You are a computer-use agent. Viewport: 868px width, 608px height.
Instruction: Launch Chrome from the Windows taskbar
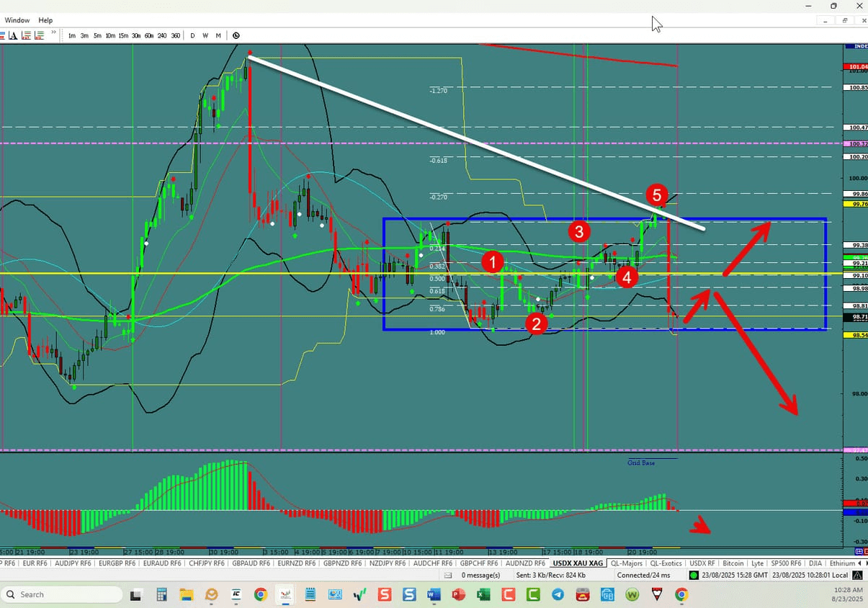click(x=260, y=594)
